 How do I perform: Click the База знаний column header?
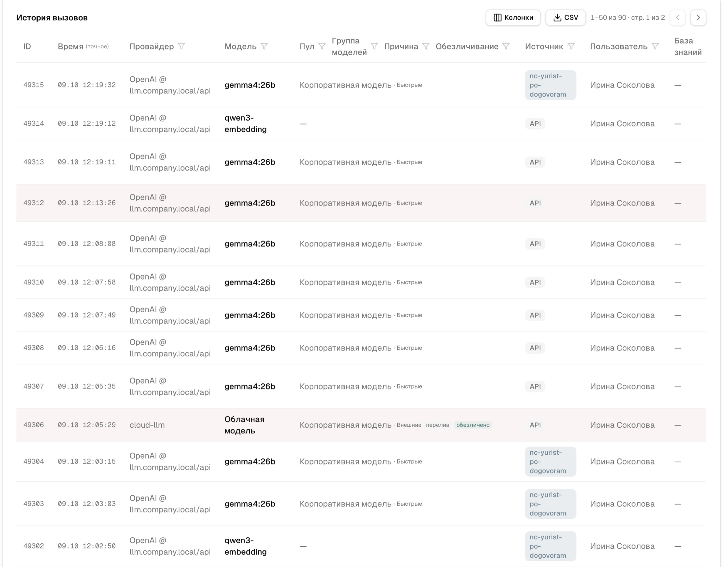click(x=688, y=46)
